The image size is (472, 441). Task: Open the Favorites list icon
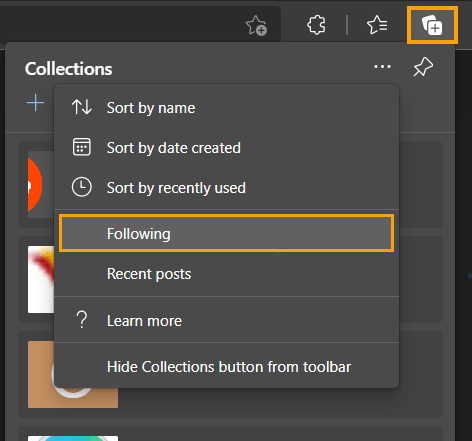(377, 25)
